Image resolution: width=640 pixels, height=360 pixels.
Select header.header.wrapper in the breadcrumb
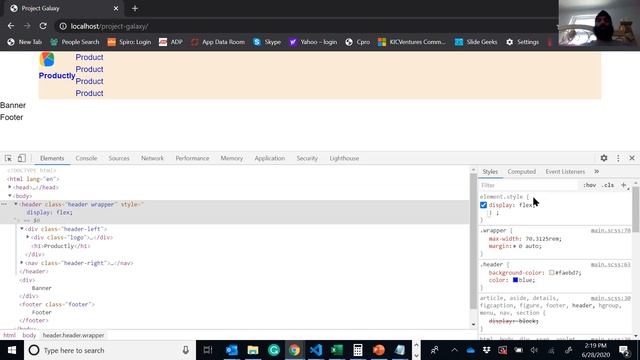73,336
